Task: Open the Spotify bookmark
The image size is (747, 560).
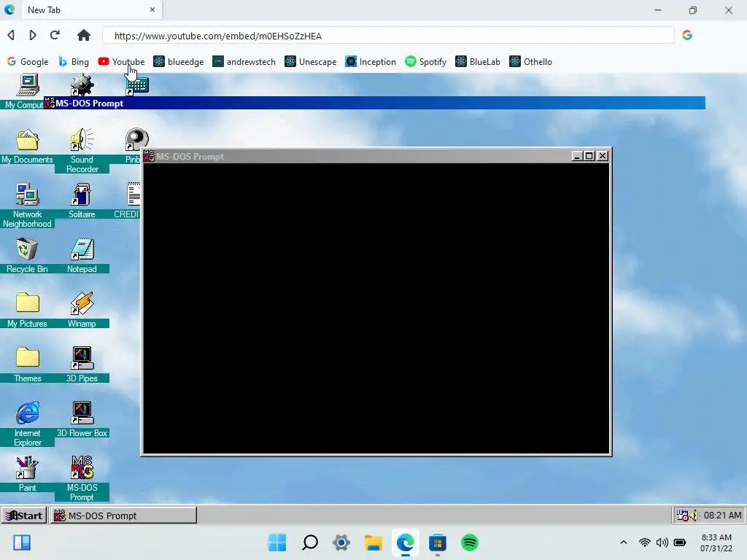Action: tap(425, 62)
